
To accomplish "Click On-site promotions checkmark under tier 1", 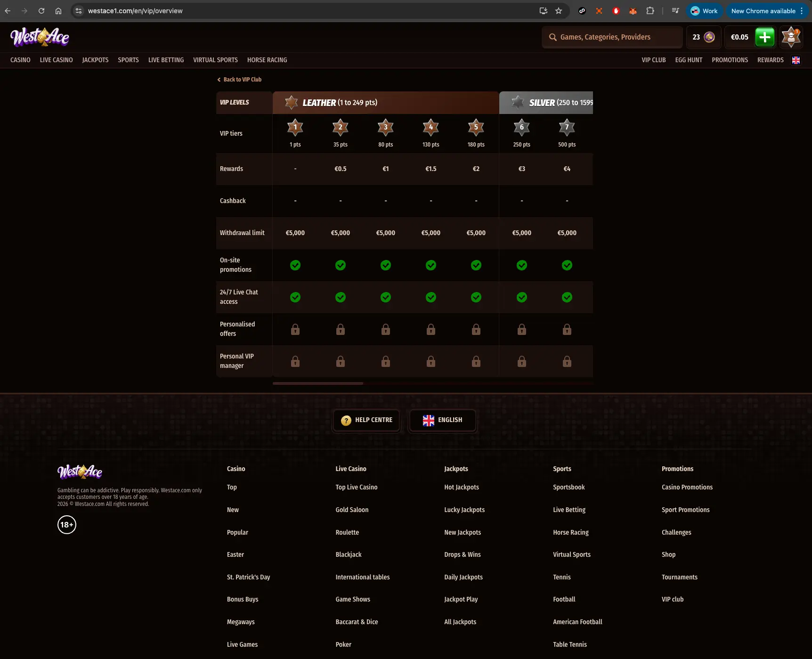I will 295,265.
